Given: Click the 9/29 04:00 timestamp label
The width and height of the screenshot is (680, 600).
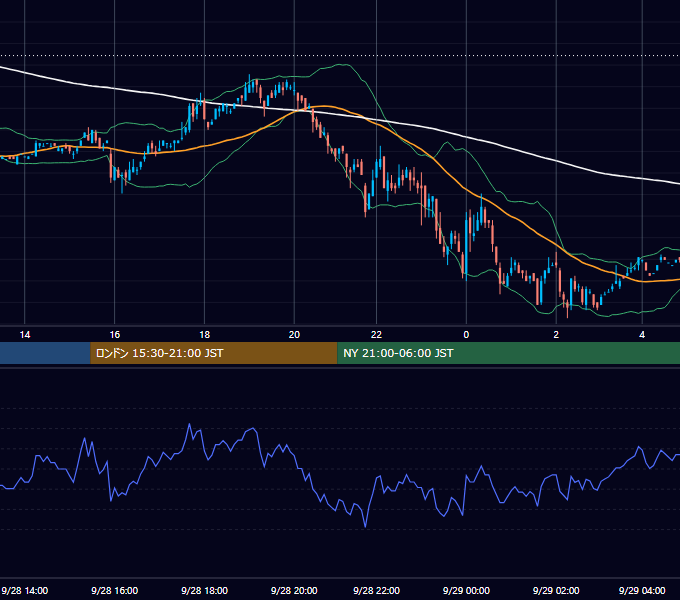Looking at the screenshot, I should coord(642,590).
